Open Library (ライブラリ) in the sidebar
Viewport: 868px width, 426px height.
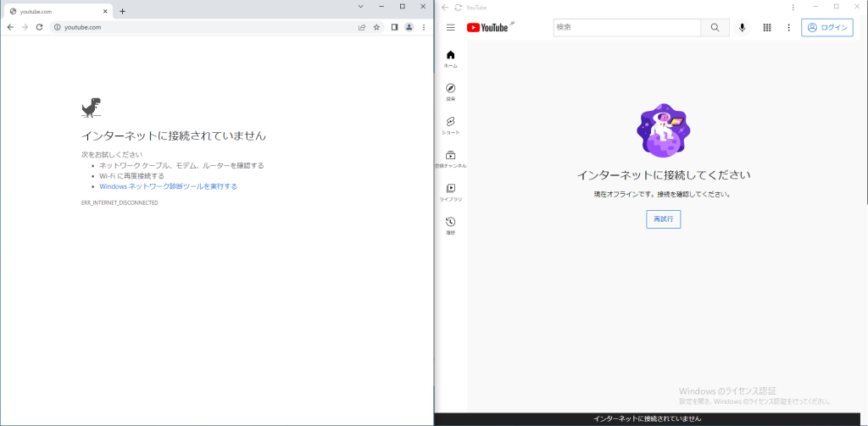(450, 192)
